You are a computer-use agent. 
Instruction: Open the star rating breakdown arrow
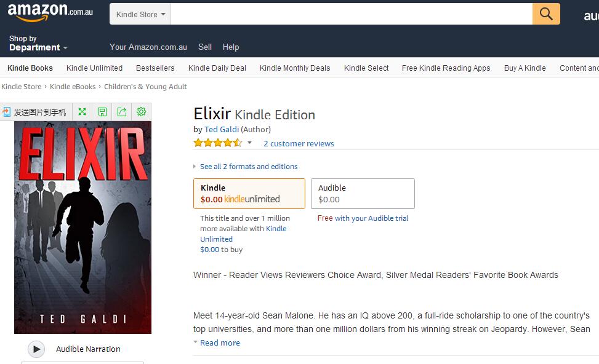coord(249,143)
